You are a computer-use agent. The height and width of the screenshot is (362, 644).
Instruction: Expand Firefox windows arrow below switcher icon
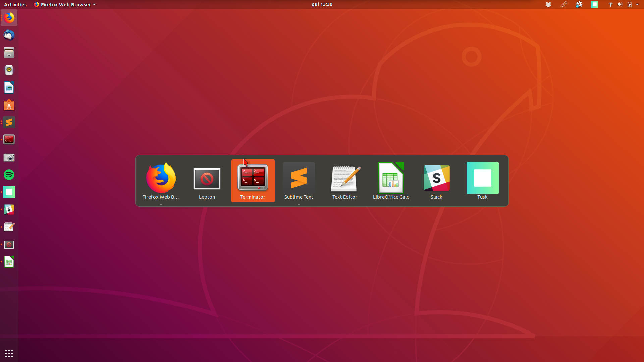tap(161, 204)
